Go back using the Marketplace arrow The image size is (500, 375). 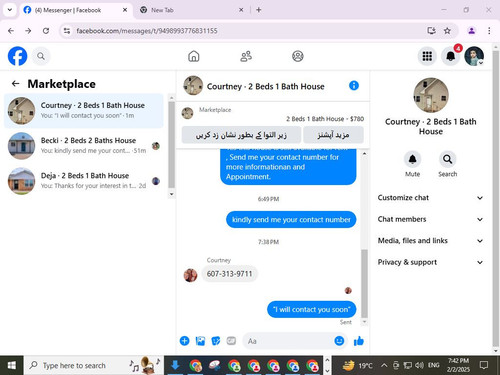coord(15,84)
